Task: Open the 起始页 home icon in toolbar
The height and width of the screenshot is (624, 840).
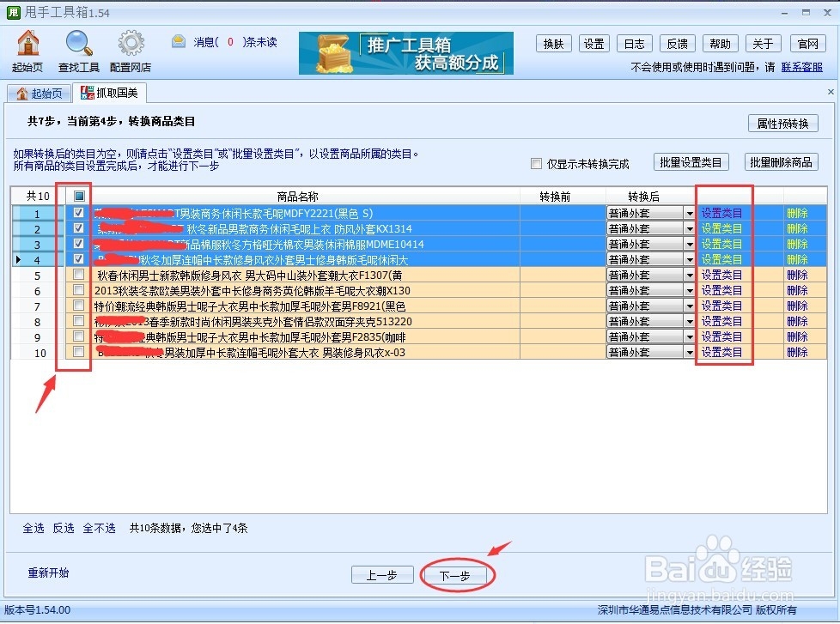Action: click(27, 47)
